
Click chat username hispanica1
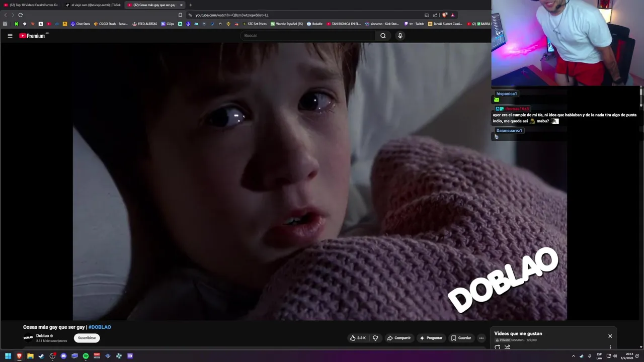[x=507, y=94]
